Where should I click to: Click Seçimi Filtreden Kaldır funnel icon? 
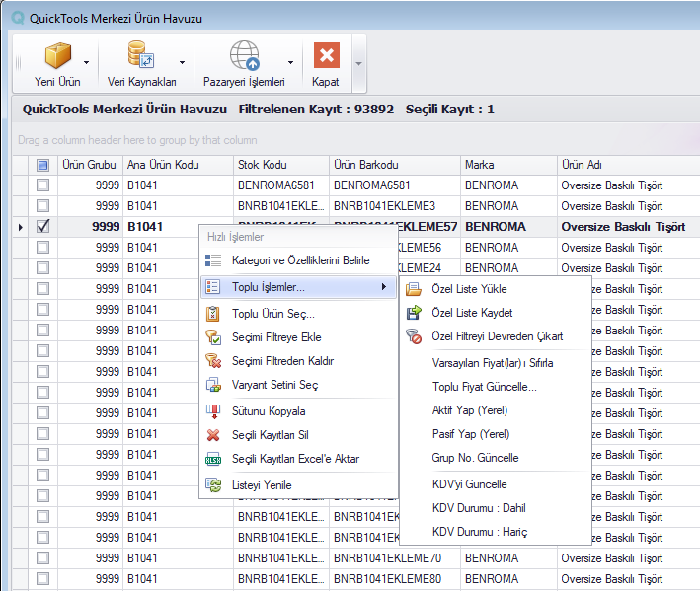(213, 361)
